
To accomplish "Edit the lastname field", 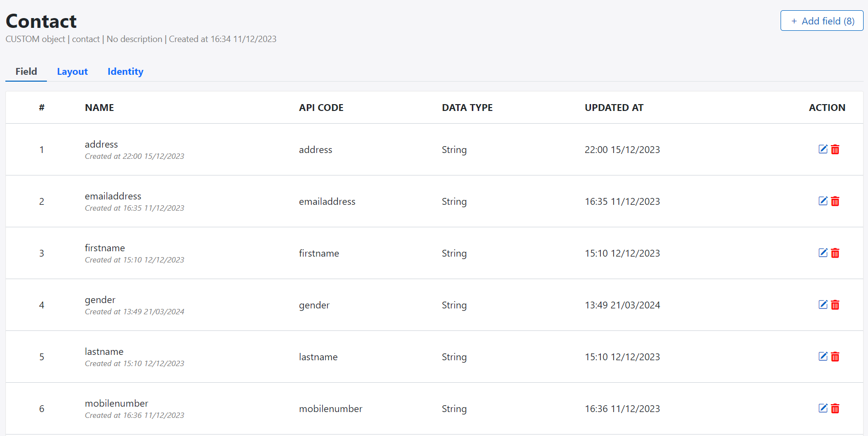I will click(x=823, y=356).
